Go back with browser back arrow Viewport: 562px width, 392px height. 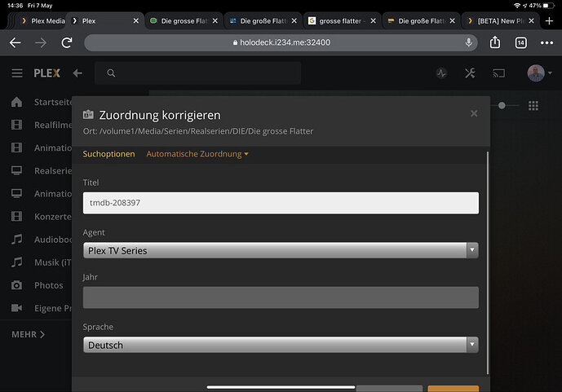15,43
